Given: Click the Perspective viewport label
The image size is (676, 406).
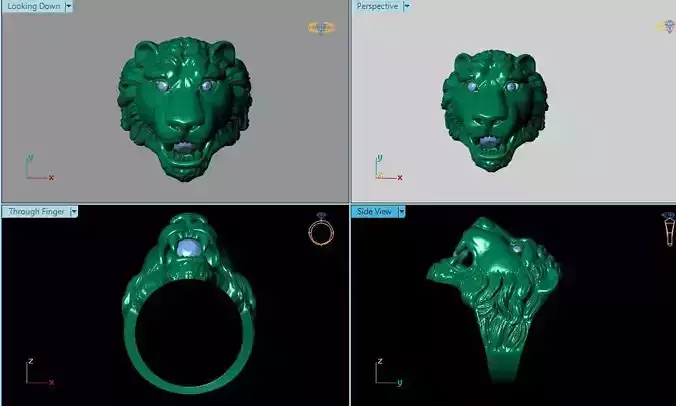Looking at the screenshot, I should point(377,6).
